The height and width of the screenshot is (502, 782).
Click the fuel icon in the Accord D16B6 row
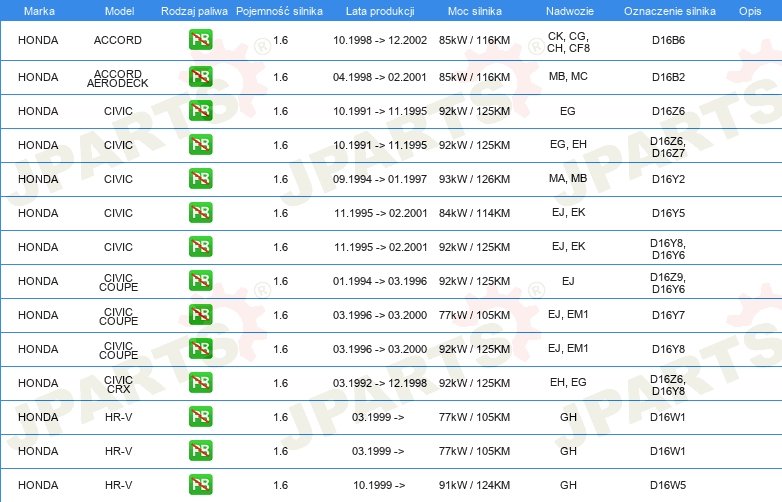point(200,41)
